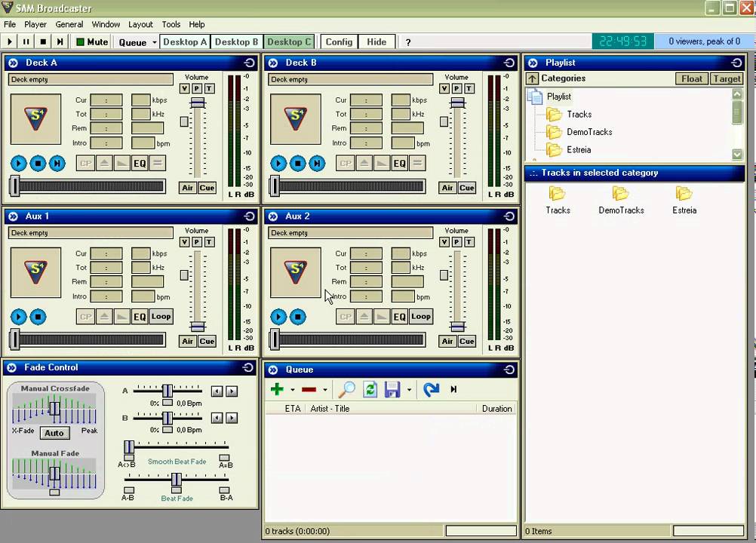Toggle the Mute button in the top toolbar
The width and height of the screenshot is (756, 543).
pyautogui.click(x=92, y=42)
